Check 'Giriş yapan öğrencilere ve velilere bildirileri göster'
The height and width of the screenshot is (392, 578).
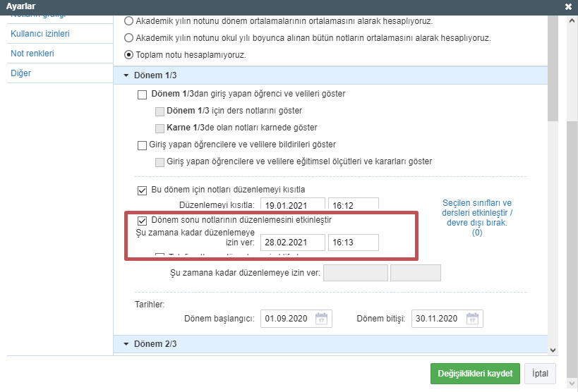[x=142, y=145]
